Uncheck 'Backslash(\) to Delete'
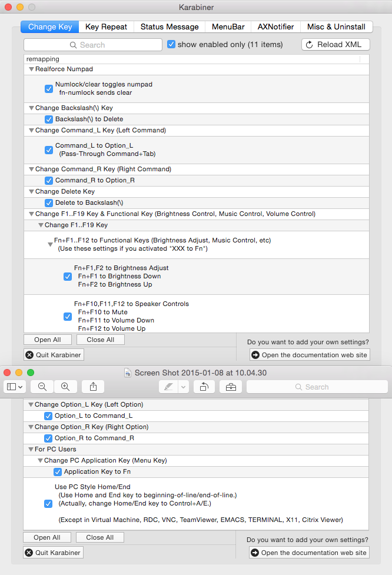 [49, 119]
